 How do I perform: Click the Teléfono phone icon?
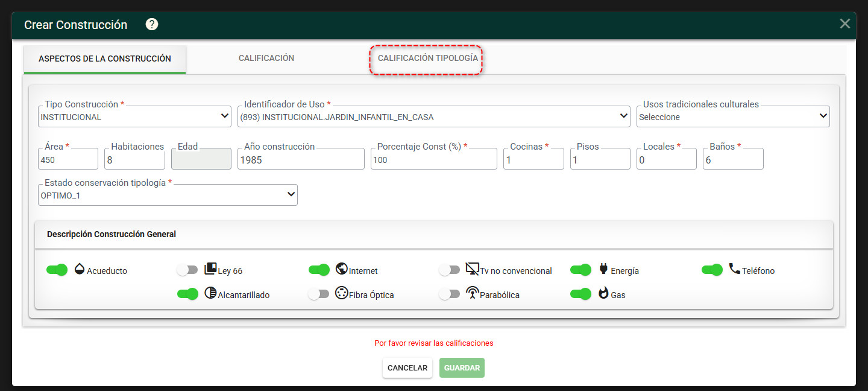point(735,269)
